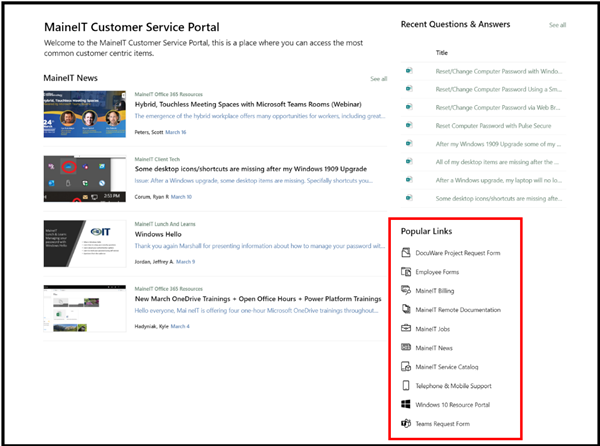This screenshot has height=446, width=600.
Task: Go to MaineIT Billing link
Action: [435, 291]
